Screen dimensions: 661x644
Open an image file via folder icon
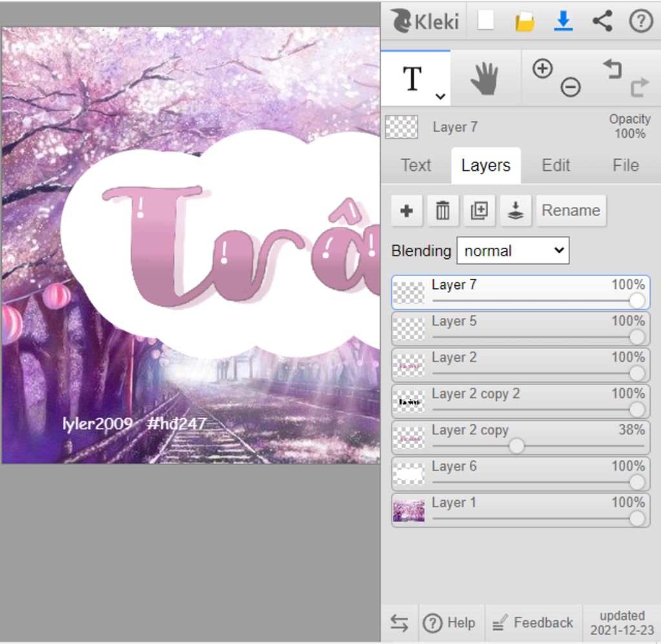point(525,21)
